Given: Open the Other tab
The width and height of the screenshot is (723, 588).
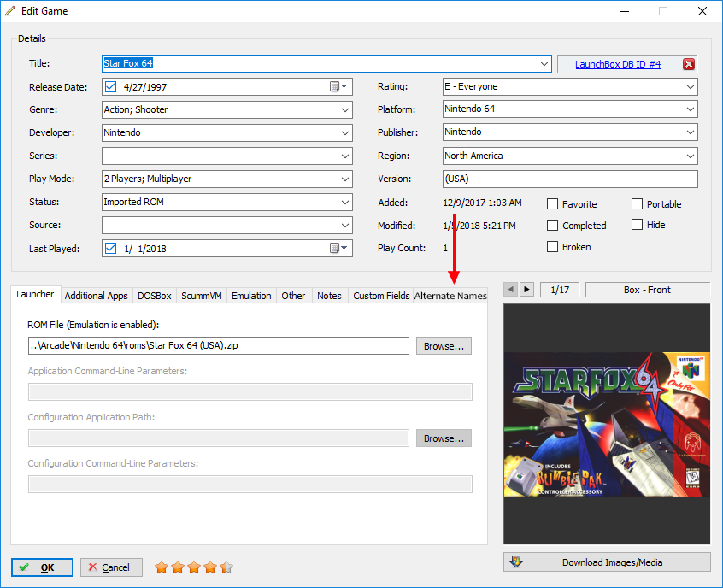Looking at the screenshot, I should [x=293, y=296].
